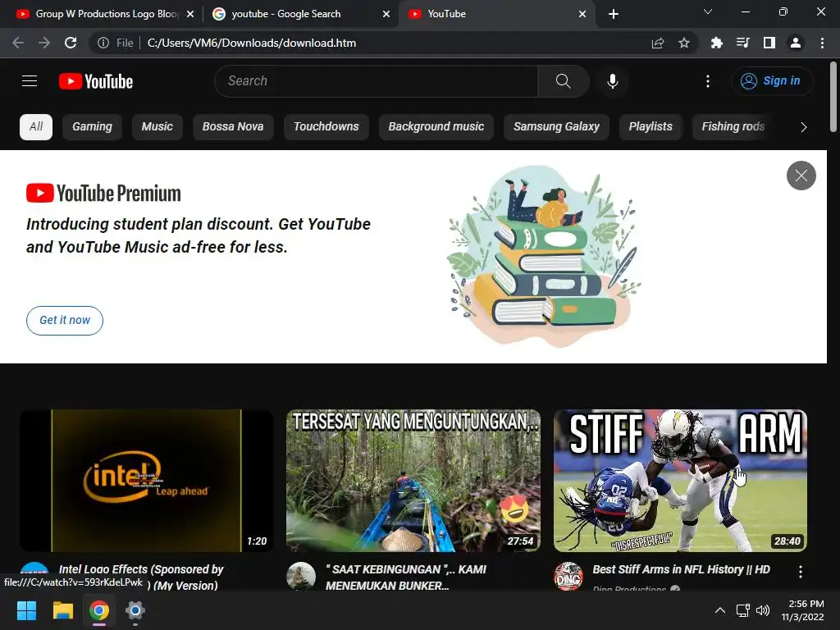The width and height of the screenshot is (840, 630).
Task: Click the search magnifier button
Action: (x=563, y=81)
